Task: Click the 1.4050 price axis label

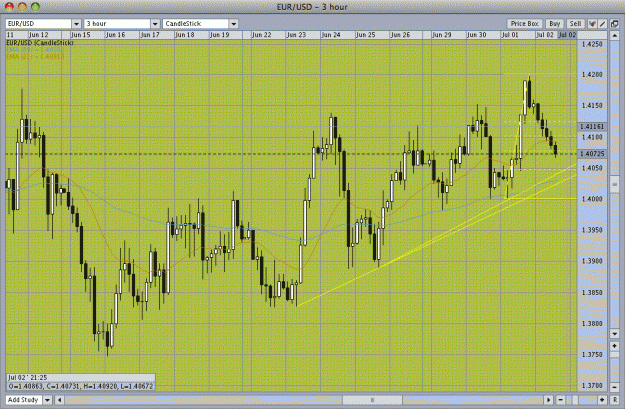Action: click(592, 168)
